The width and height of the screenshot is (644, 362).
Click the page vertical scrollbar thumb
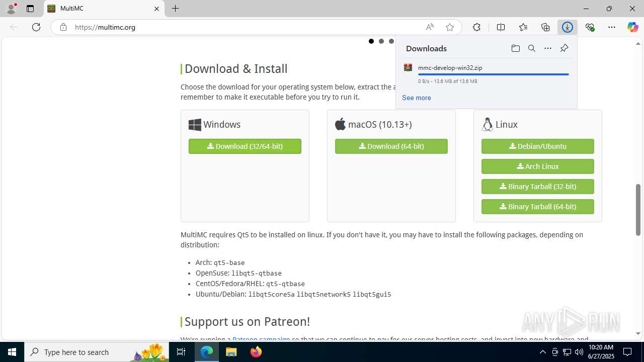click(x=638, y=210)
